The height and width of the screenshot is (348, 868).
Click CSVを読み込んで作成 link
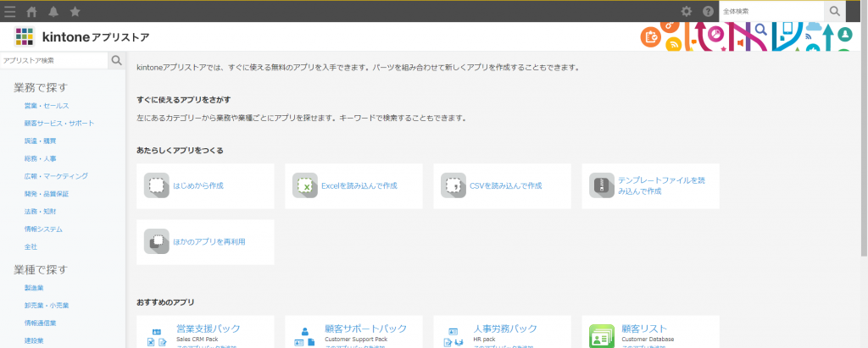(x=505, y=186)
